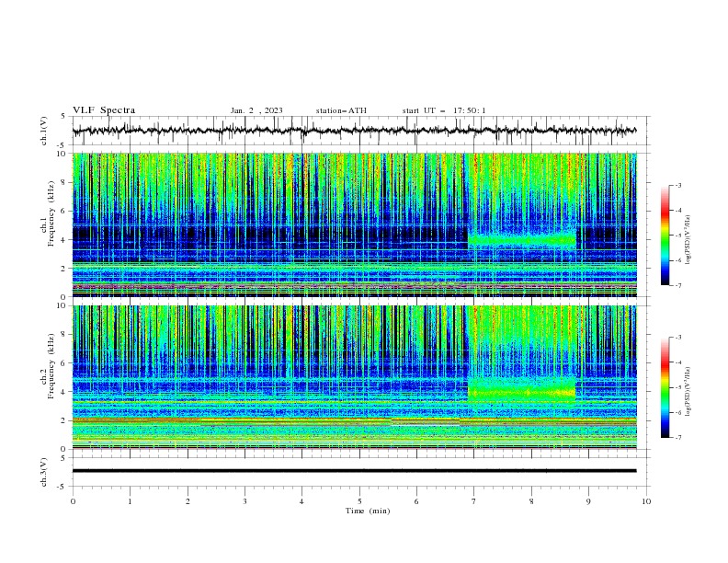Image resolution: width=728 pixels, height=563 pixels.
Task: Click the ch.1 "Frequency (kHz)" axis label
Action: (x=51, y=212)
